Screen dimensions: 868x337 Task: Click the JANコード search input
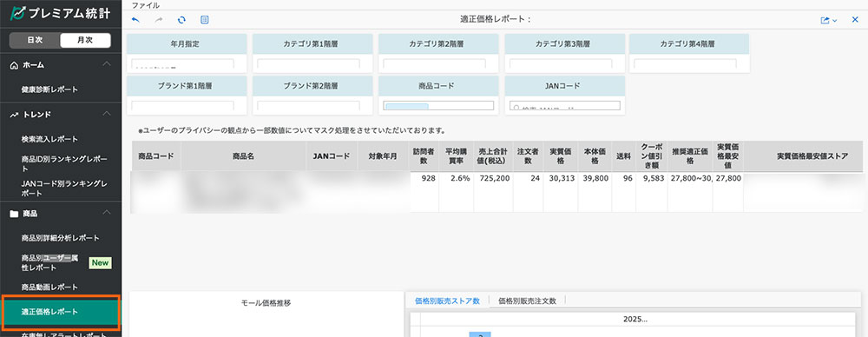pyautogui.click(x=565, y=106)
